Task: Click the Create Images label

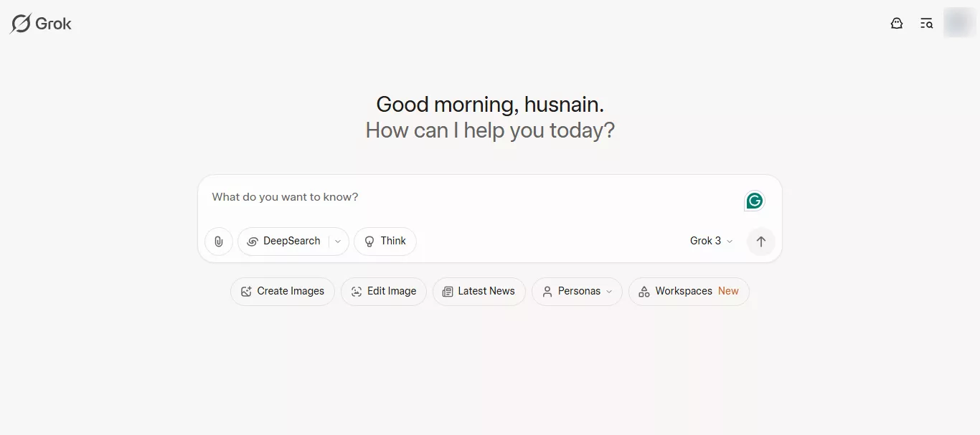Action: pyautogui.click(x=291, y=291)
